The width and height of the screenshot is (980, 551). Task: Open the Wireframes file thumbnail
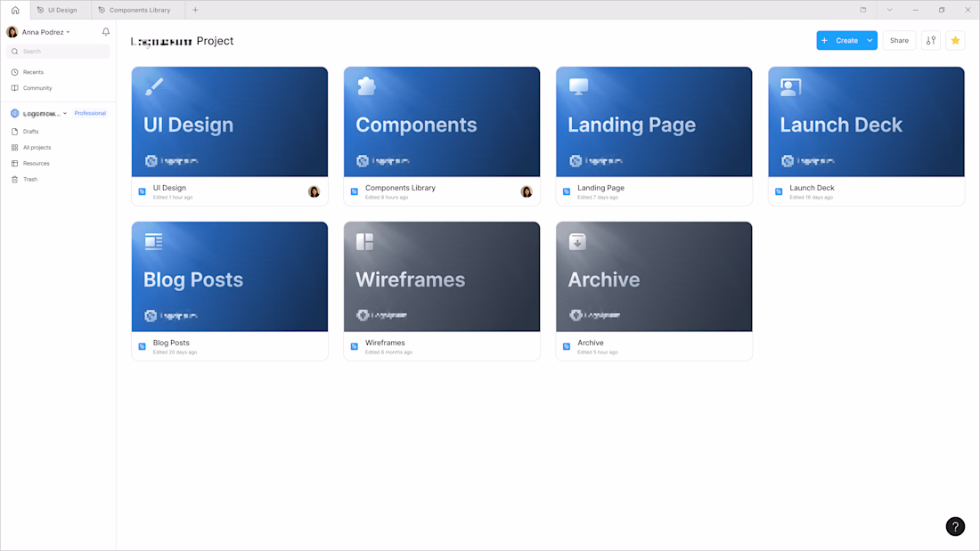tap(442, 277)
